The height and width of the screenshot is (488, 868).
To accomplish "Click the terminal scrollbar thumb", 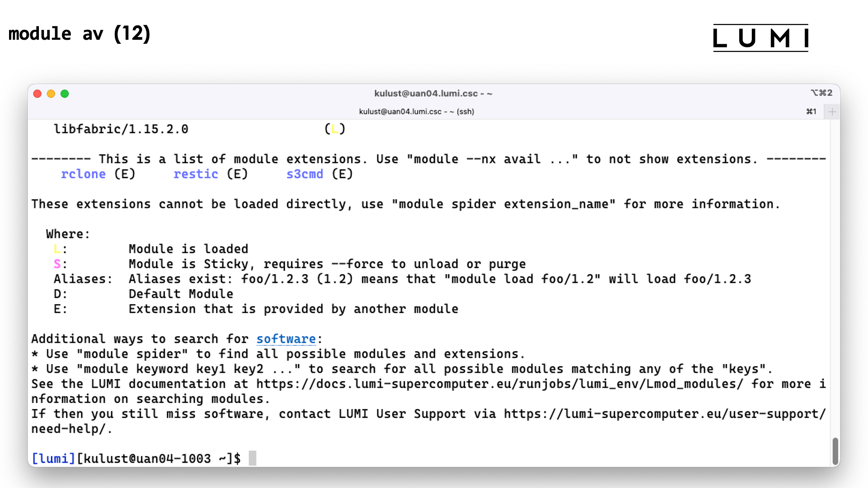I will click(835, 451).
